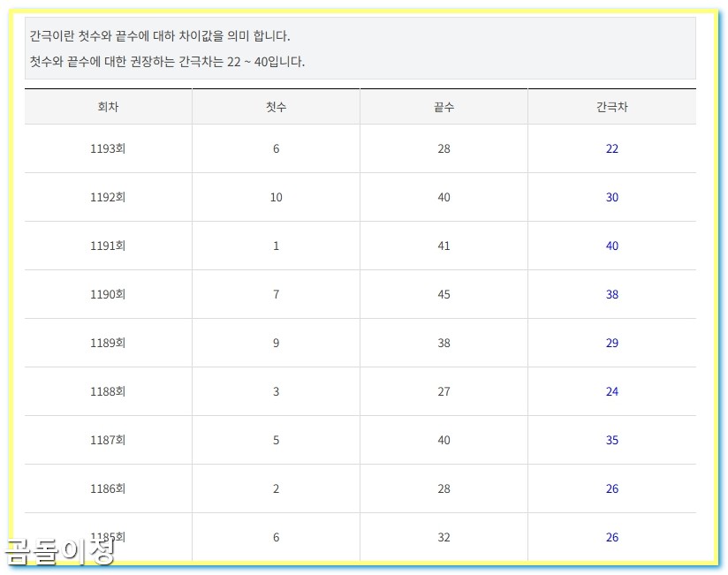Click the 1190회 round label
Viewport: 728px width, 575px height.
coord(108,294)
